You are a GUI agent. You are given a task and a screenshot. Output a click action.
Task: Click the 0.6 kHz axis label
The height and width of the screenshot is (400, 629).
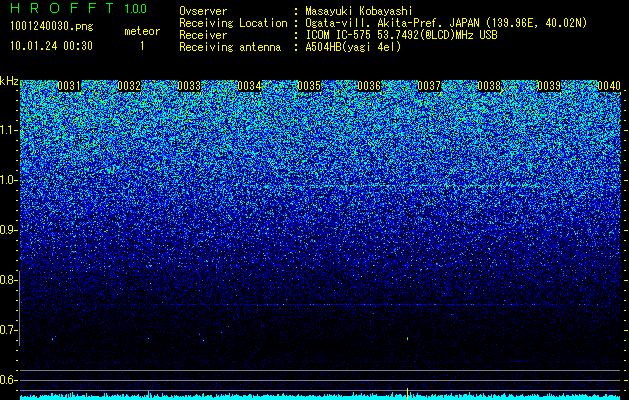click(x=7, y=380)
